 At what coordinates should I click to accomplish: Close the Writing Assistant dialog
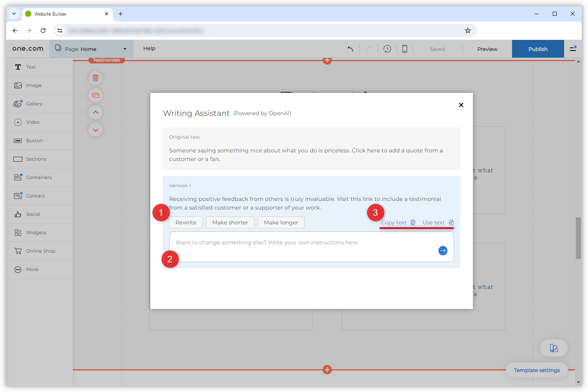tap(461, 105)
